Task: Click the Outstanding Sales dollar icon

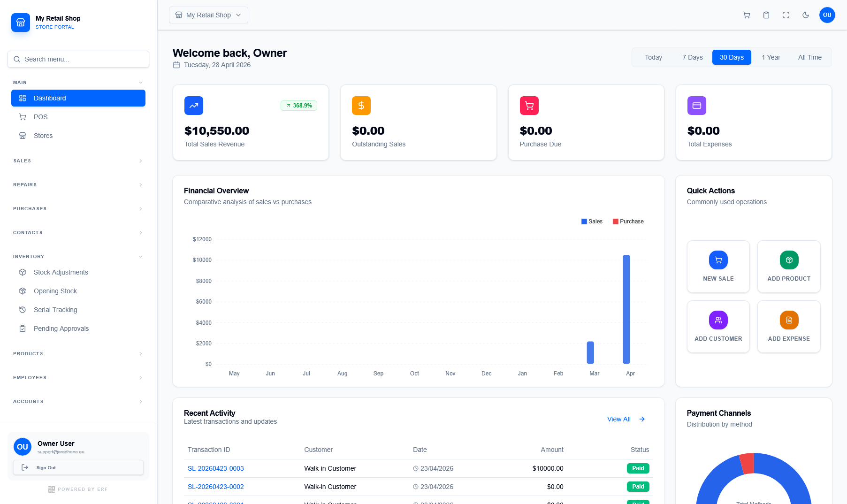Action: 361,106
